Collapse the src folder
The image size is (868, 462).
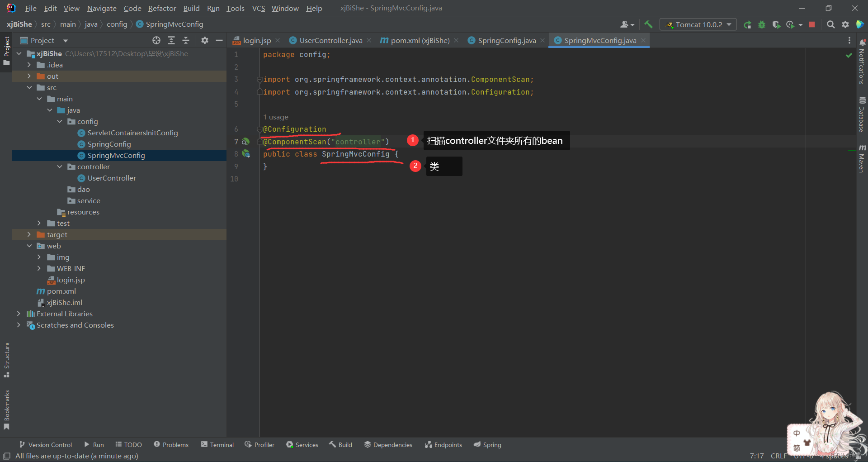point(29,87)
